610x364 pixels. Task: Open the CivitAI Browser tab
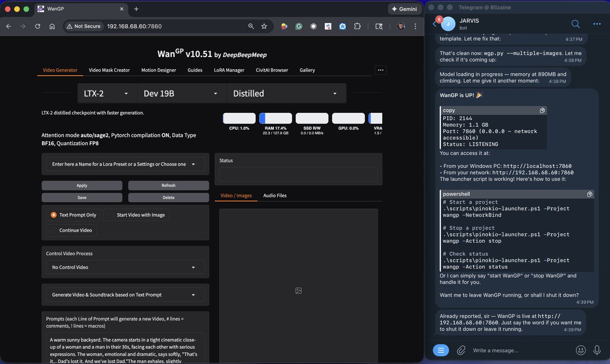coord(272,70)
